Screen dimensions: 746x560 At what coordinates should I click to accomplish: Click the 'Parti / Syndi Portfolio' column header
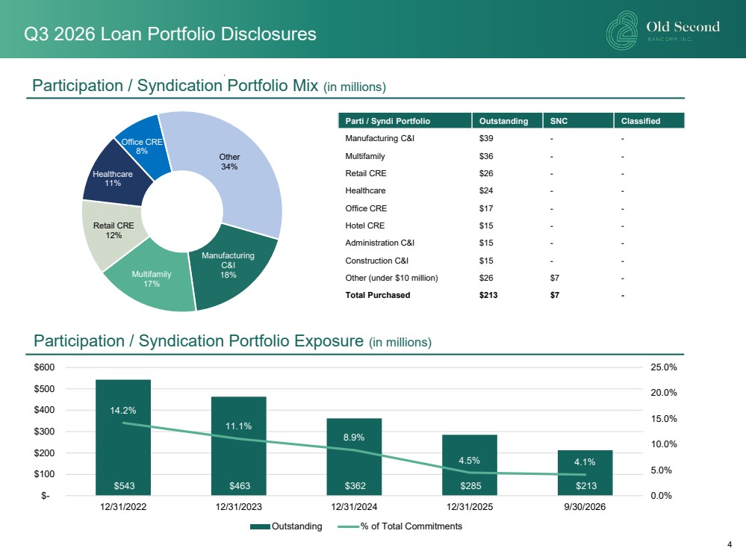(405, 121)
